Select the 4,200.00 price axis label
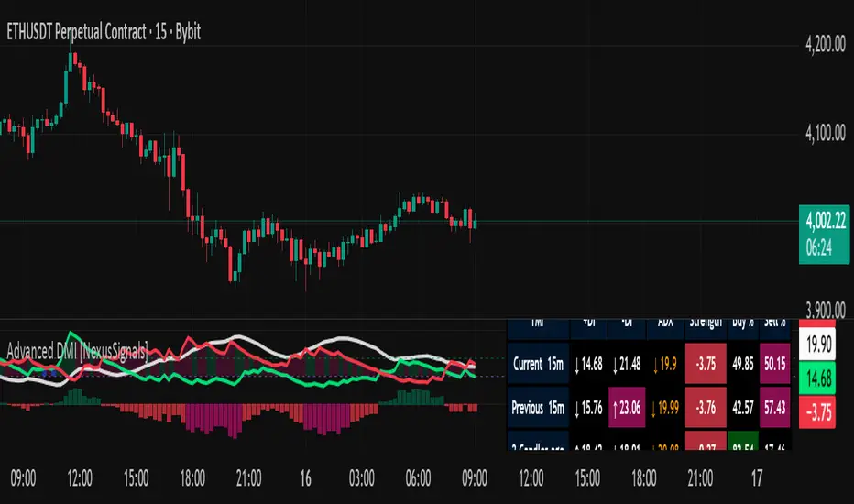Screen dimensions: 854x504 [x=825, y=44]
